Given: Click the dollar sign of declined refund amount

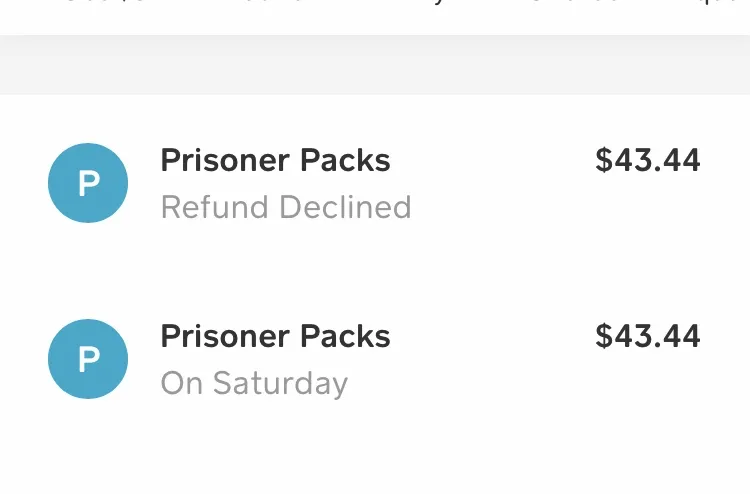Looking at the screenshot, I should [604, 160].
